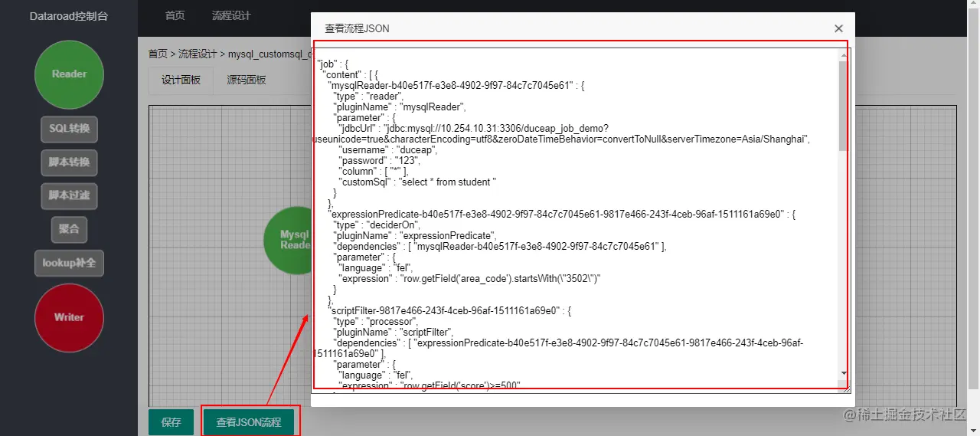Click the "customSql" select from student line

(x=417, y=182)
